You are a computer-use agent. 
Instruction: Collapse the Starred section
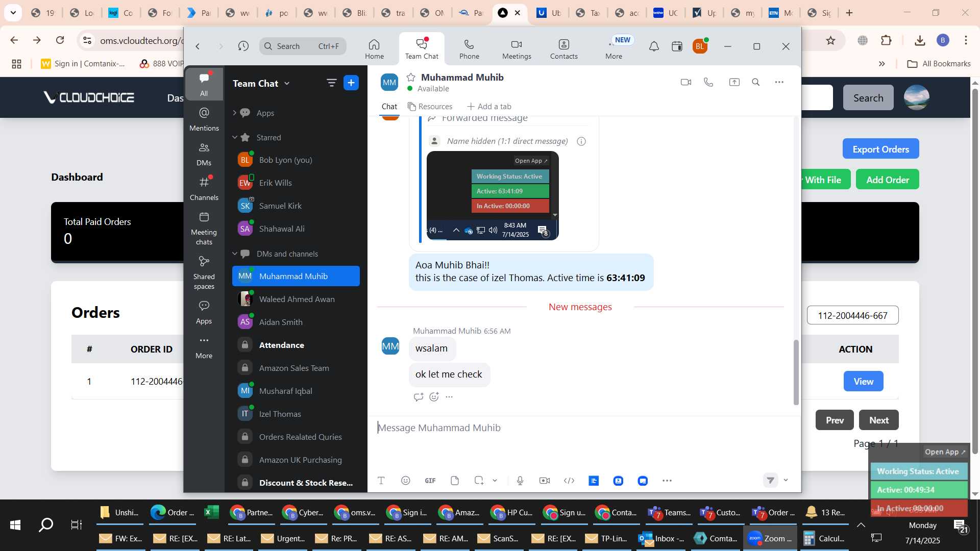235,137
